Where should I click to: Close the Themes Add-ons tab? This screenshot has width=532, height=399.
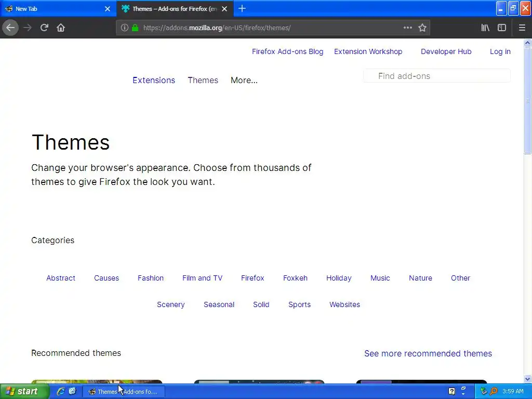[224, 9]
